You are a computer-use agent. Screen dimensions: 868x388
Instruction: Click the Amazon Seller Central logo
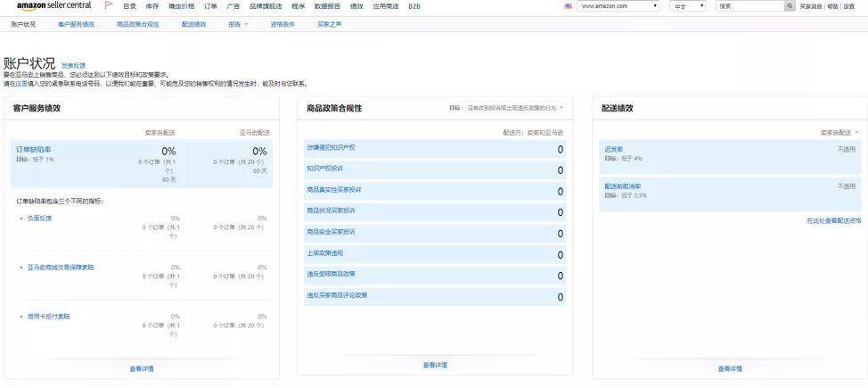(53, 6)
